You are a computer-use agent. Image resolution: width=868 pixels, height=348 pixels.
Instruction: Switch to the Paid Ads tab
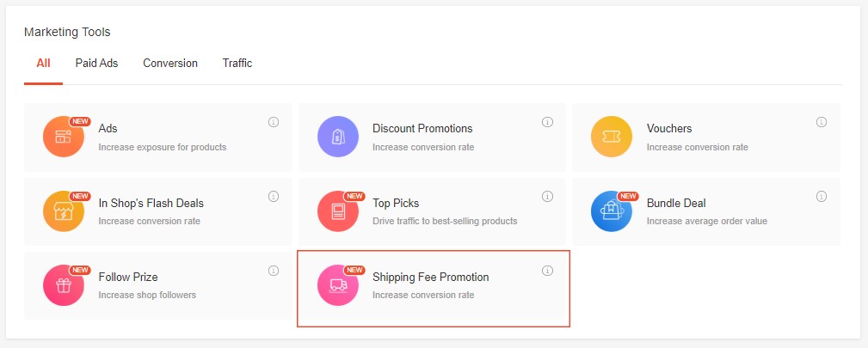[x=97, y=63]
